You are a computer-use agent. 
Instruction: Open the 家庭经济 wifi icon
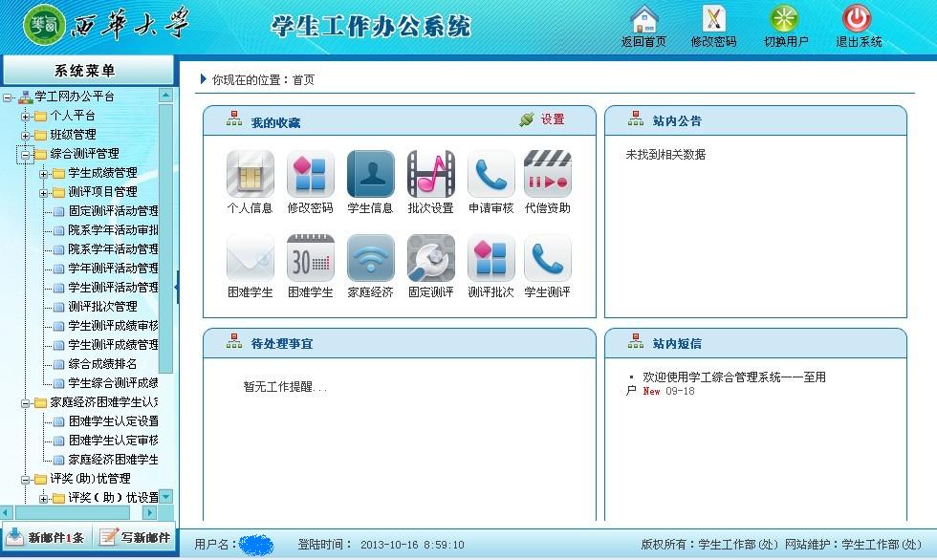[370, 258]
